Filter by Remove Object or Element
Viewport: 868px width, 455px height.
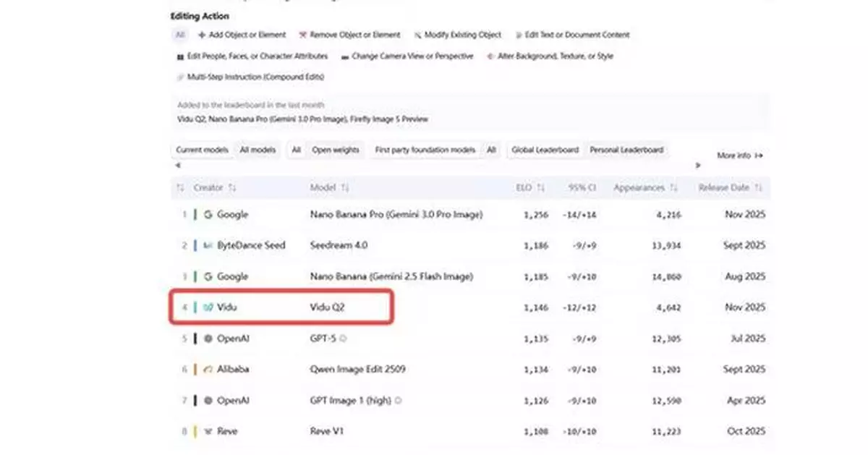349,35
